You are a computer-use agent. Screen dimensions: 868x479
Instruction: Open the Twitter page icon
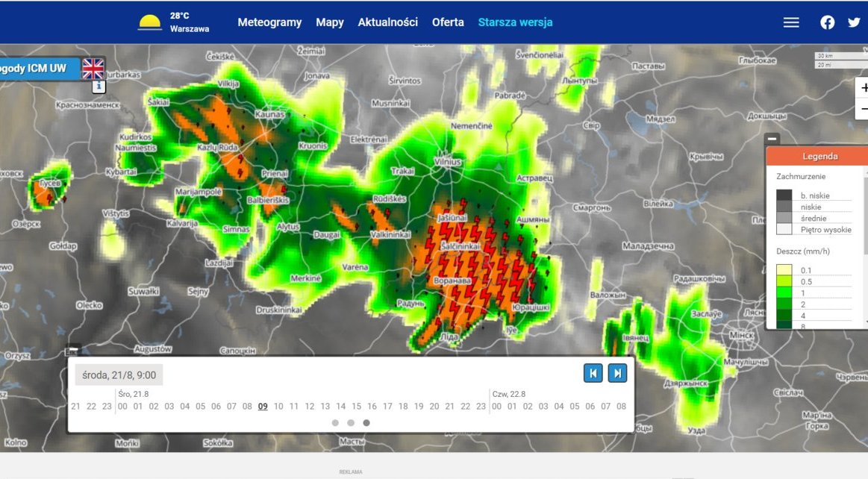coord(854,22)
